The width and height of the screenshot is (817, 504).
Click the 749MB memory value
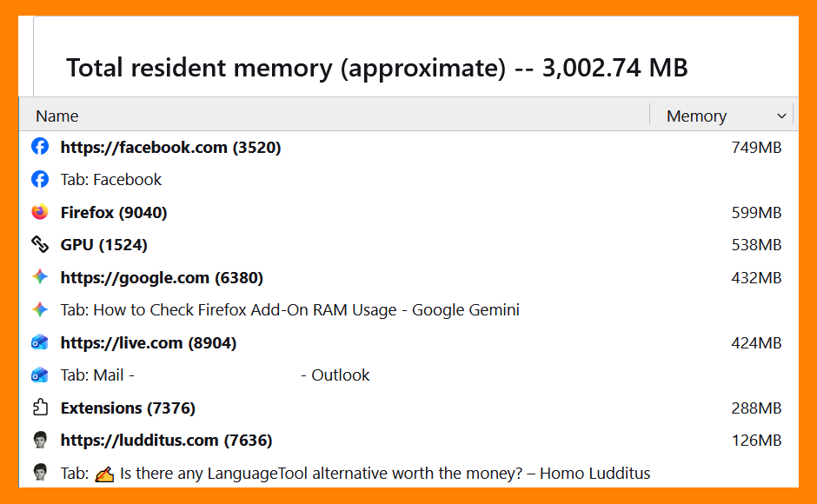pyautogui.click(x=756, y=148)
